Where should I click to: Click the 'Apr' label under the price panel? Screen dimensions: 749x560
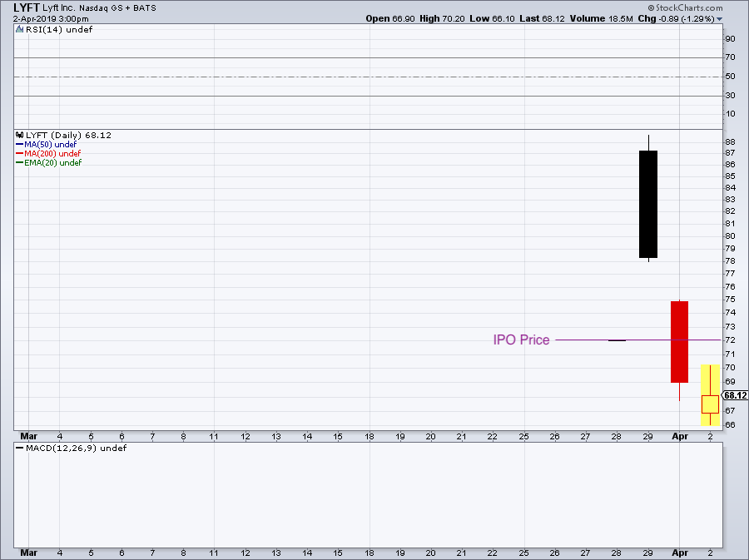(680, 436)
